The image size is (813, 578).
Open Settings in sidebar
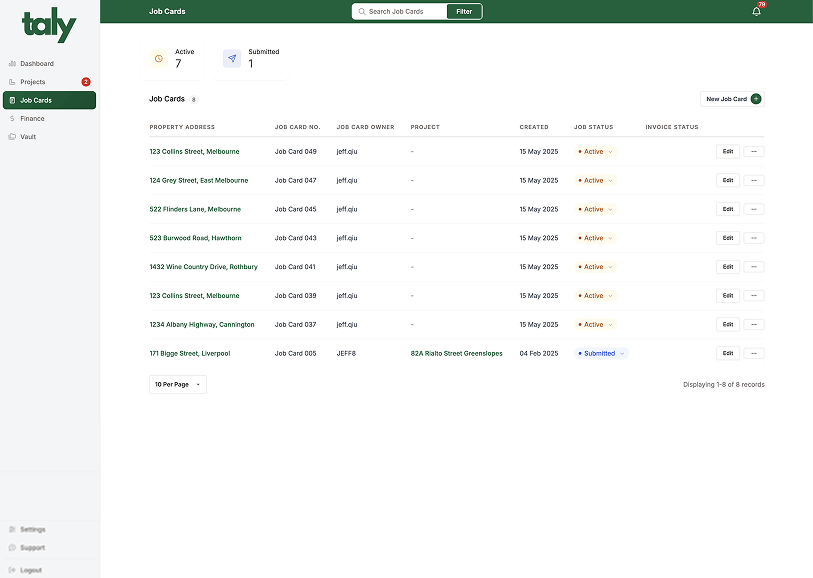click(x=49, y=529)
